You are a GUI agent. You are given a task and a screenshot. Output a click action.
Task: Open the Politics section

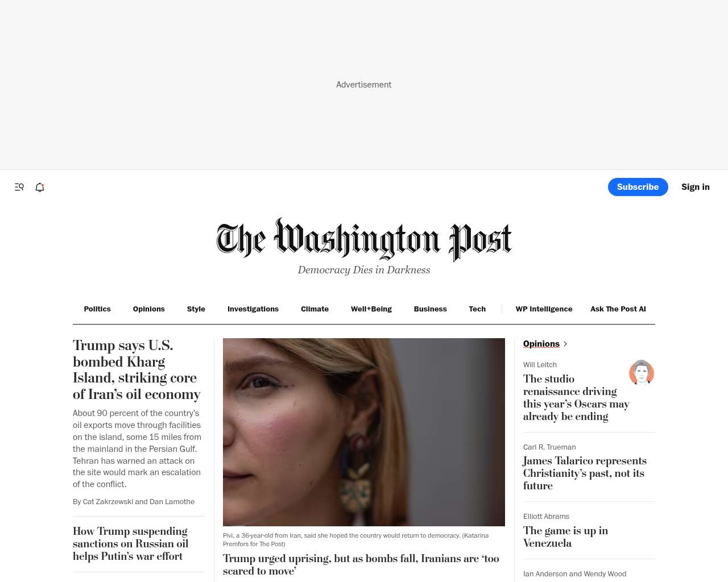tap(97, 309)
